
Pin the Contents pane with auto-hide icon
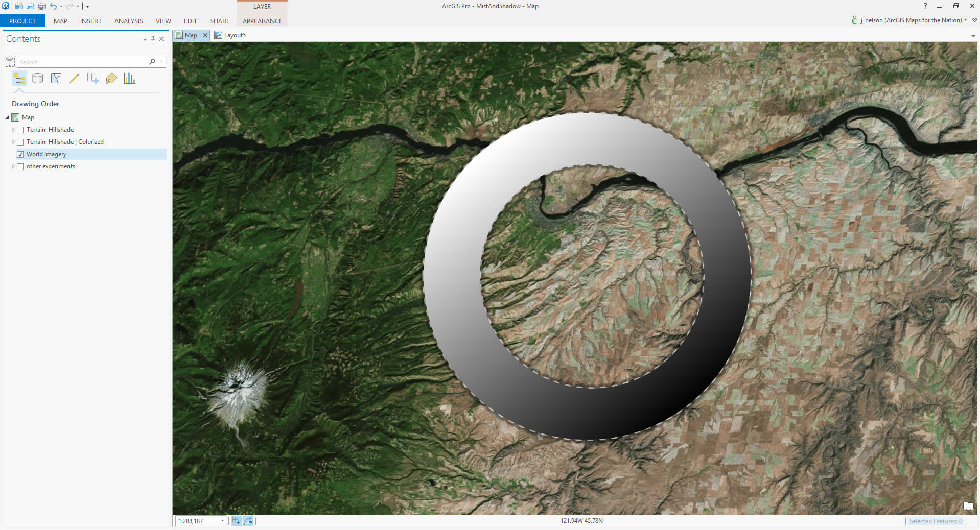click(153, 39)
